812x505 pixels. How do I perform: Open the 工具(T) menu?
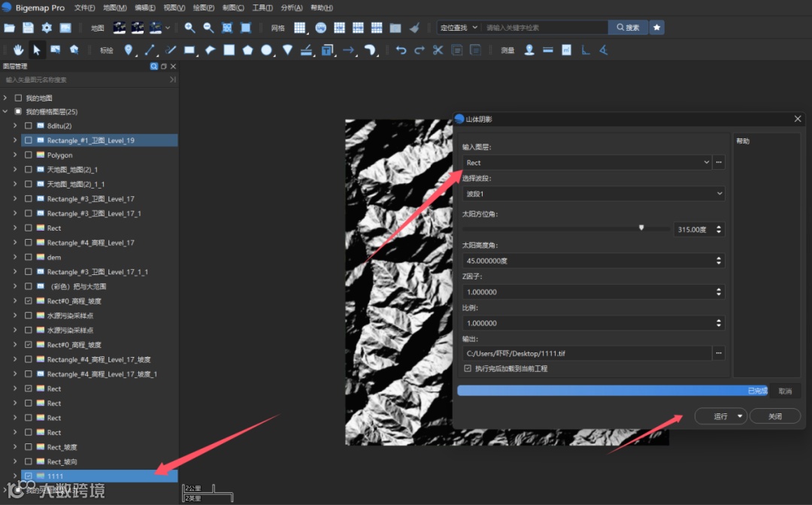262,8
